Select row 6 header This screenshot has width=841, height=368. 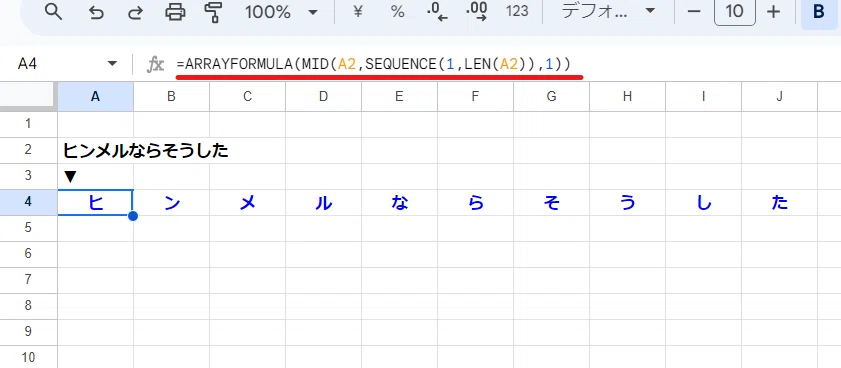pyautogui.click(x=28, y=254)
